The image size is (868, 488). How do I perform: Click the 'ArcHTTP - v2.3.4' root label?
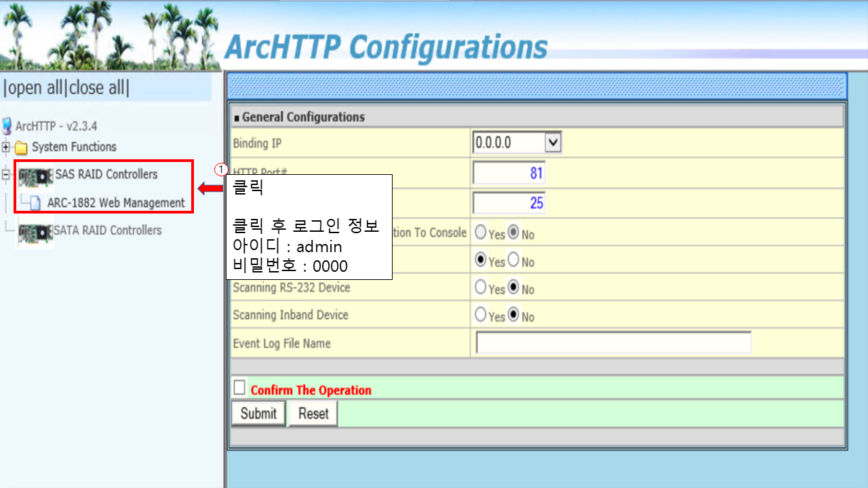click(56, 126)
